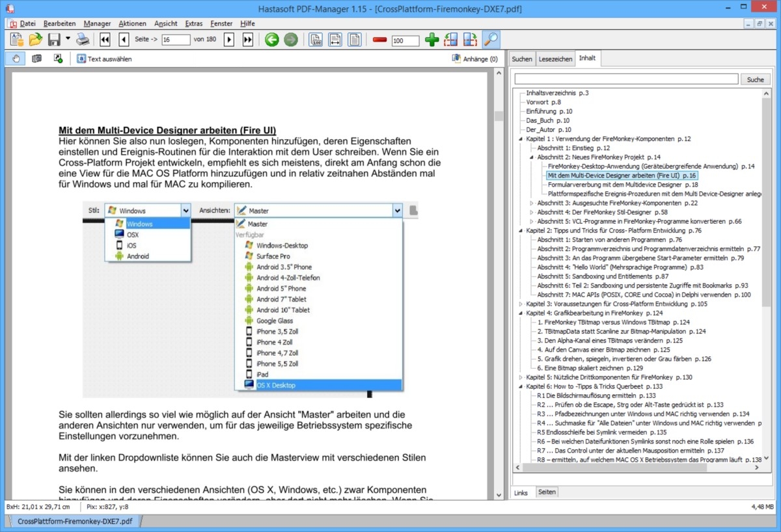Screen dimensions: 781x532
Task: Select Inhaltsverzeichnis p.3 entry
Action: tap(557, 93)
